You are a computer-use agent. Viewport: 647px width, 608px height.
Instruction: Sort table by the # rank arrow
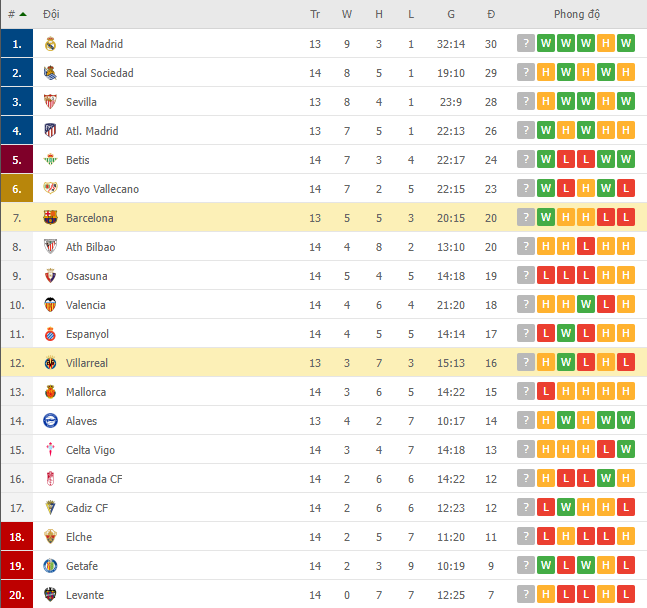[23, 14]
